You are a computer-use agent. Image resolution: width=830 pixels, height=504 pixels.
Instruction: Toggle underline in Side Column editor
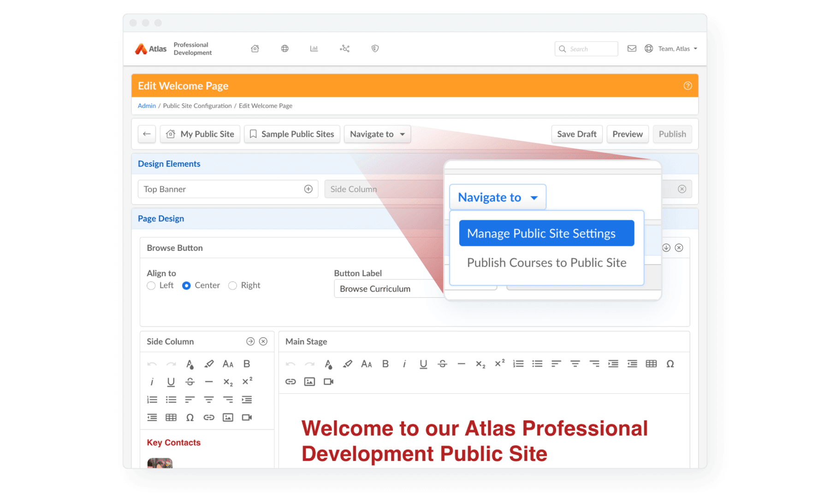click(x=171, y=382)
